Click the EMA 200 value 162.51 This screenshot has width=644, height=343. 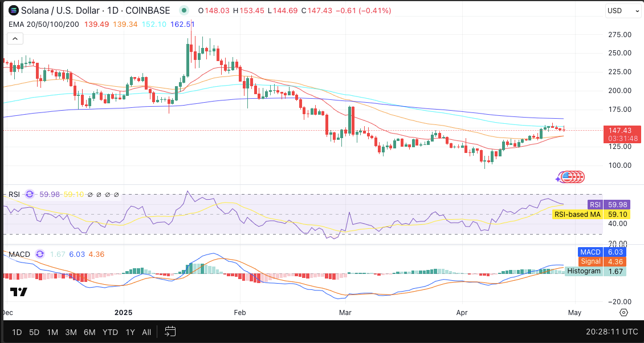point(182,25)
